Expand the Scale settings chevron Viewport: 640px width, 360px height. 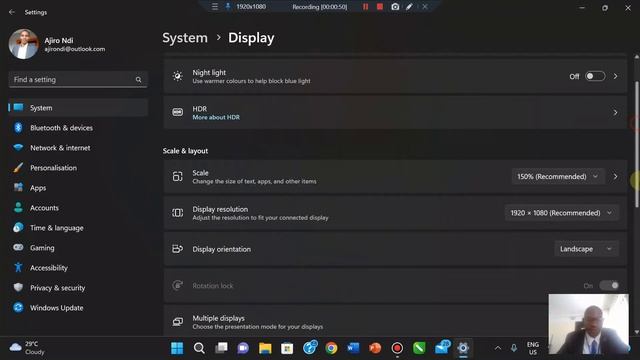[x=615, y=177]
